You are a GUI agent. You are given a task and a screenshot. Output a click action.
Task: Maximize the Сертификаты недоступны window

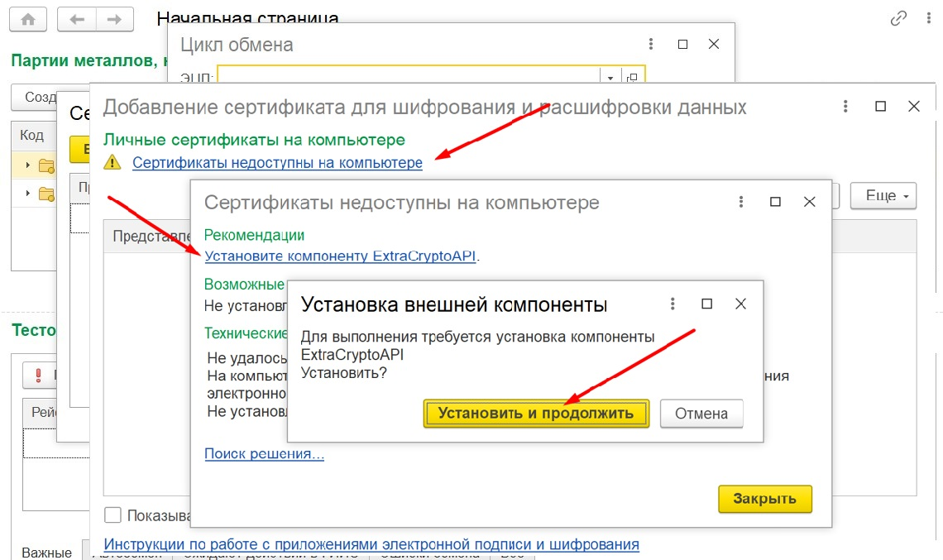(775, 202)
